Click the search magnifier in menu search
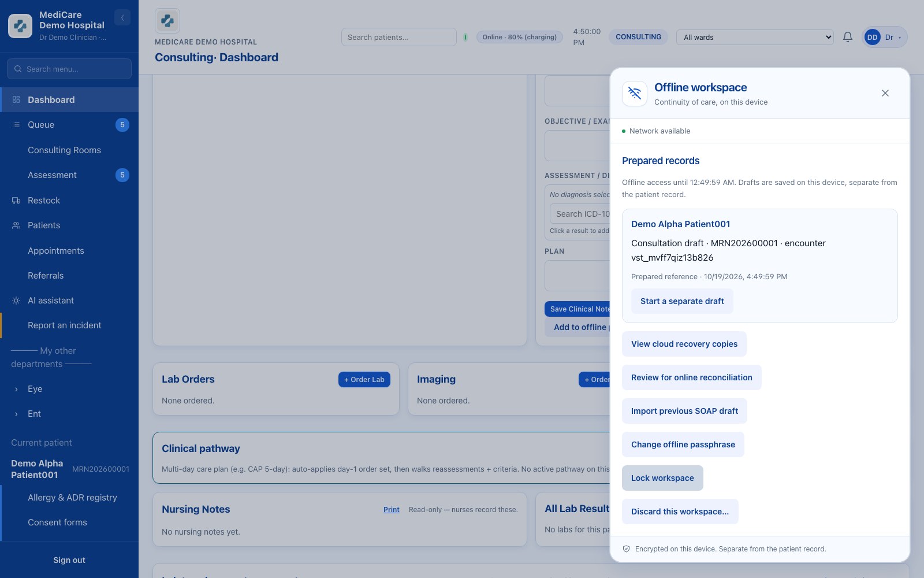The image size is (924, 578). 18,69
